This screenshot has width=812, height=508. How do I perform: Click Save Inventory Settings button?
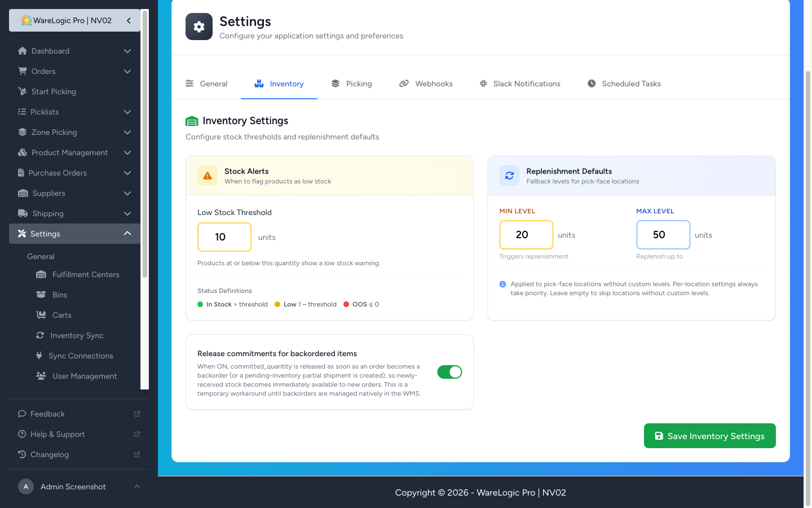coord(710,436)
